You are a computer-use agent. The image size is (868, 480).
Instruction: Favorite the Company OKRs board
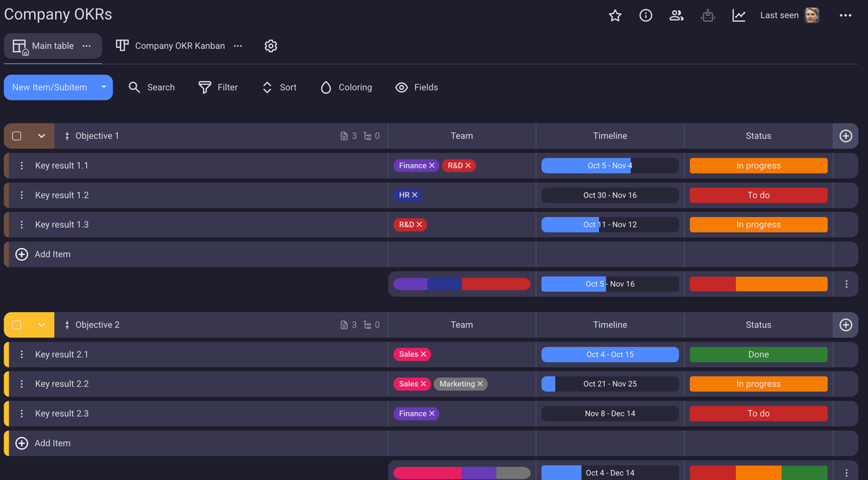click(615, 14)
